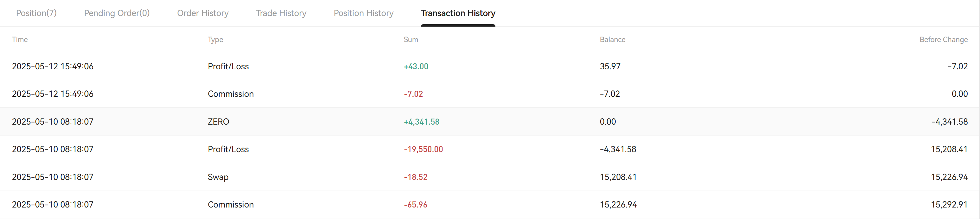Select the Swap transaction row
The width and height of the screenshot is (980, 219).
[x=490, y=177]
